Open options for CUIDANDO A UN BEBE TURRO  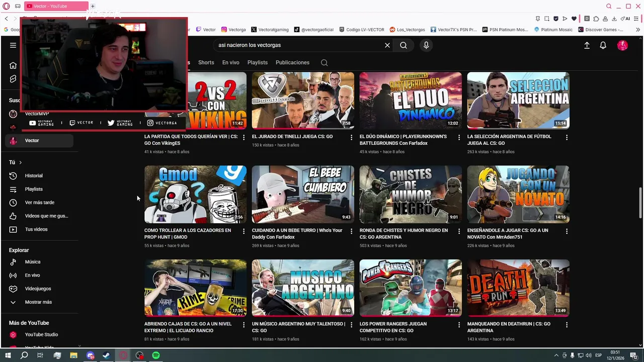[x=352, y=231]
